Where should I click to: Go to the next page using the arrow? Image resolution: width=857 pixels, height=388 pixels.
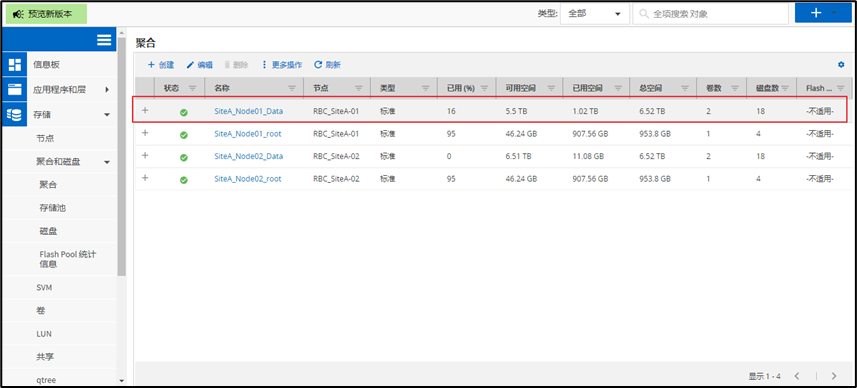click(833, 376)
